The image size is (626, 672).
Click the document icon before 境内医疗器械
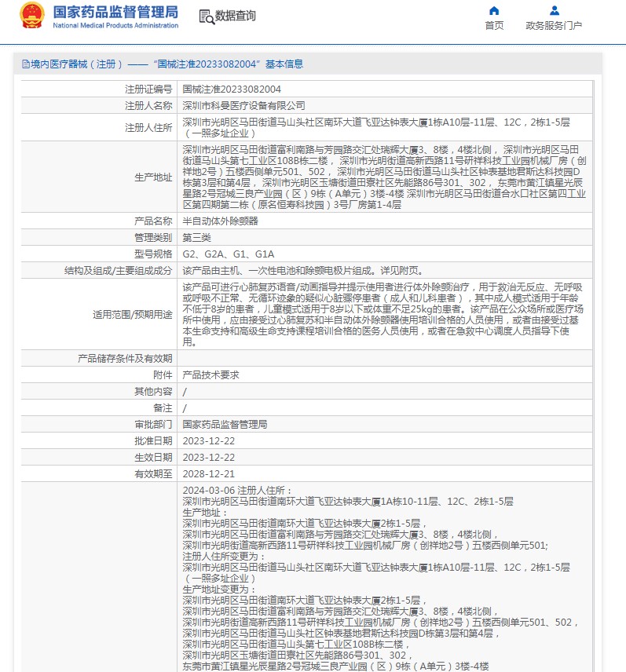(25, 64)
